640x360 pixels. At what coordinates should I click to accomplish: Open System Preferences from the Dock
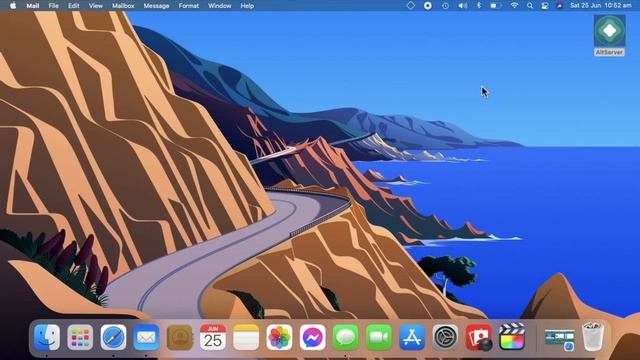click(x=445, y=337)
